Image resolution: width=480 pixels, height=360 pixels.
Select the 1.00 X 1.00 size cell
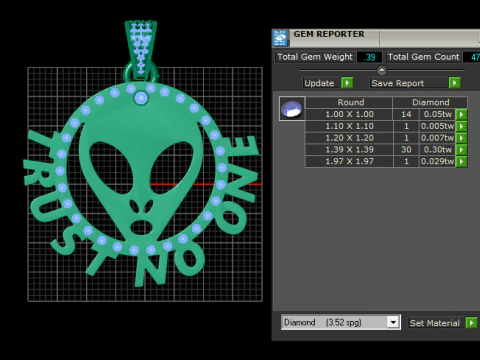click(349, 114)
